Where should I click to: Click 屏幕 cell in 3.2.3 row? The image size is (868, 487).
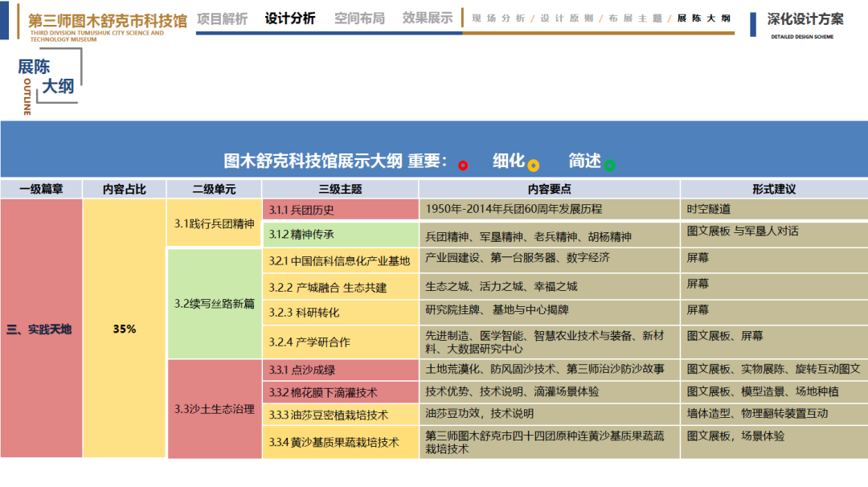pyautogui.click(x=774, y=312)
